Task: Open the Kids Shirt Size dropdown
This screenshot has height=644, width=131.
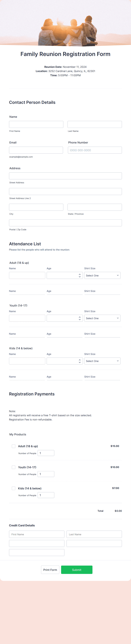Action: pyautogui.click(x=102, y=361)
